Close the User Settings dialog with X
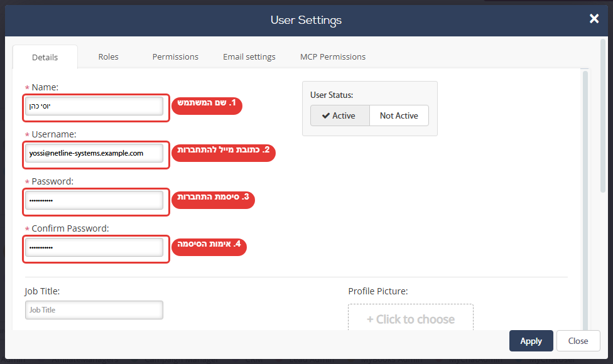The image size is (613, 364). (594, 18)
